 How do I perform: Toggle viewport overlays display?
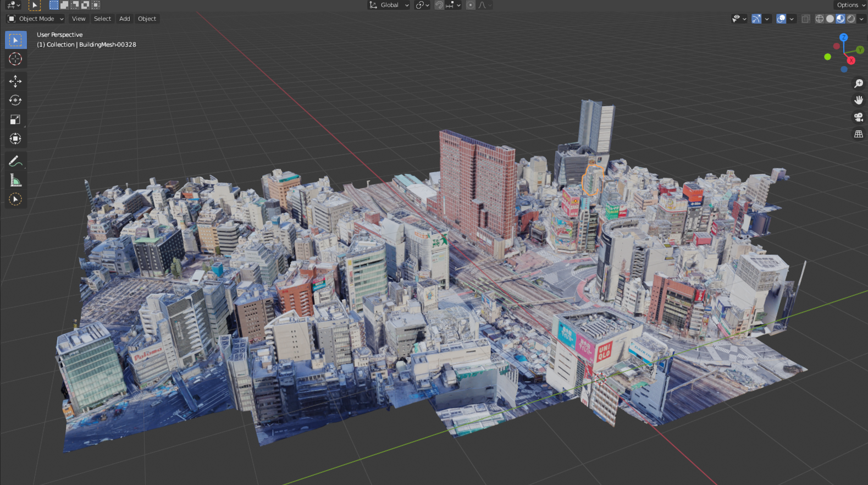[781, 19]
